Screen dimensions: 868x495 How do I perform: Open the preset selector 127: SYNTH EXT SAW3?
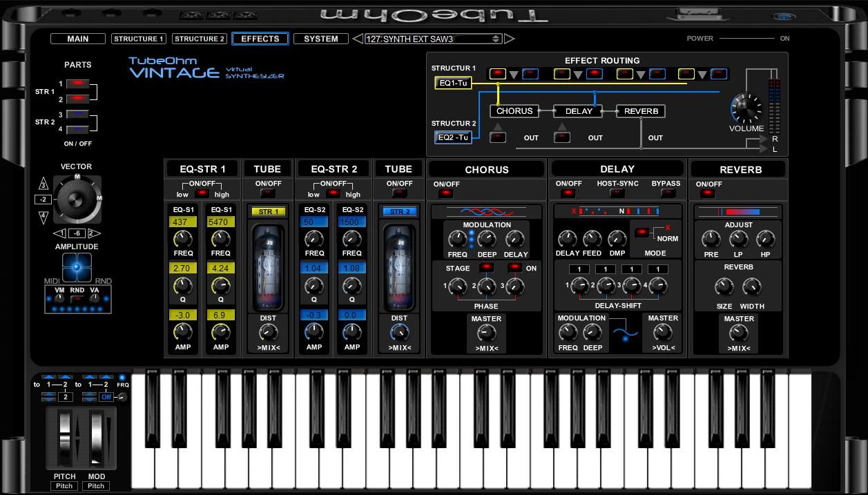[x=433, y=39]
